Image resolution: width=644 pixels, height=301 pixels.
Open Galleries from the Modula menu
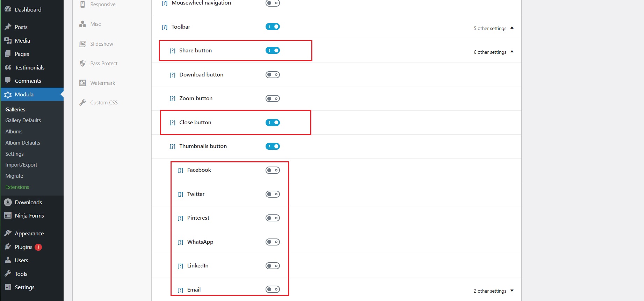tap(15, 109)
